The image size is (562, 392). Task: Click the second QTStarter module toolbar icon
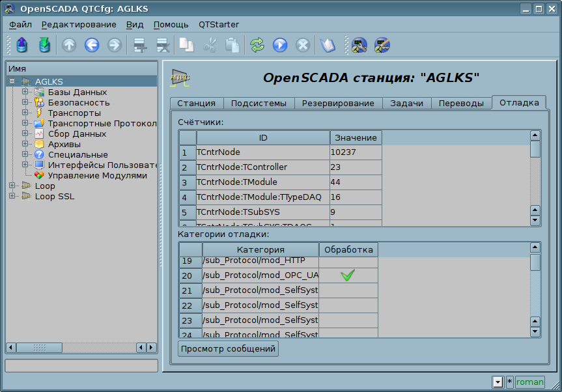(x=382, y=46)
